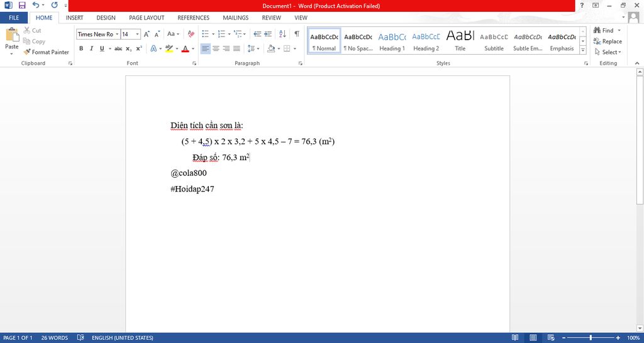This screenshot has height=343, width=644.
Task: Click the 26 WORDS word count
Action: tap(55, 338)
